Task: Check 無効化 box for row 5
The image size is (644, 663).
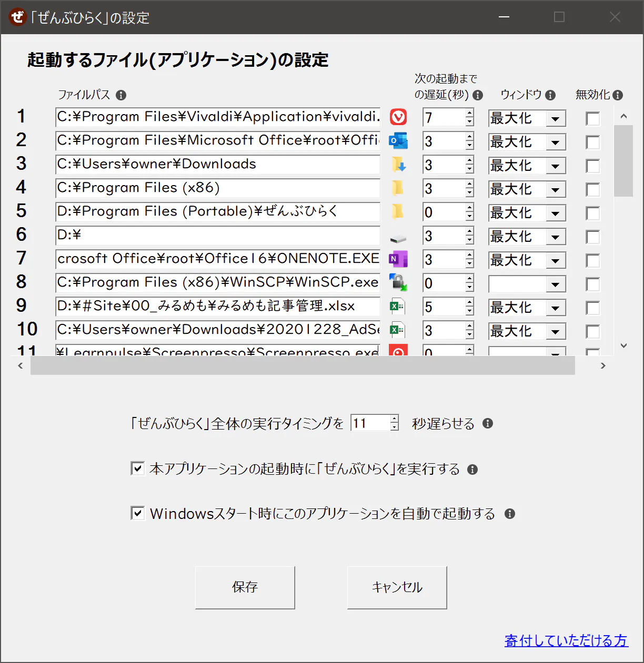Action: tap(593, 213)
